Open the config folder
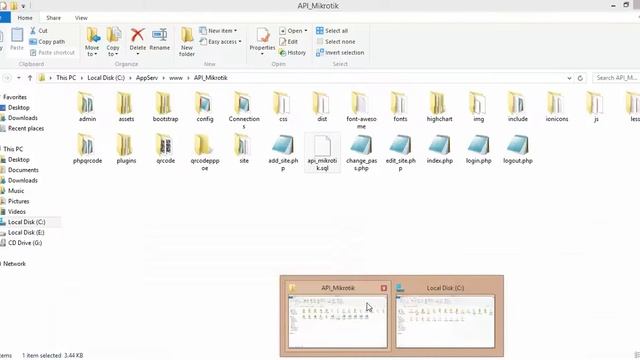640x360 pixels. coord(204,107)
